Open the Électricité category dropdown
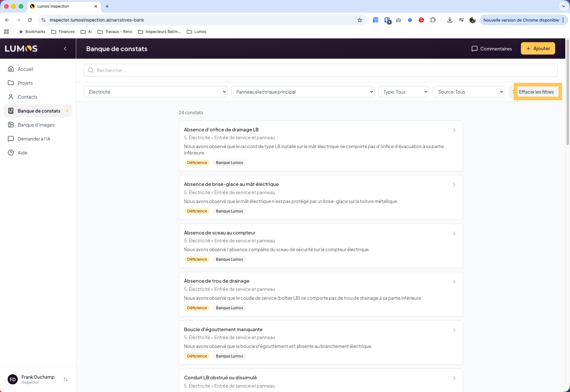This screenshot has height=392, width=570. (155, 92)
